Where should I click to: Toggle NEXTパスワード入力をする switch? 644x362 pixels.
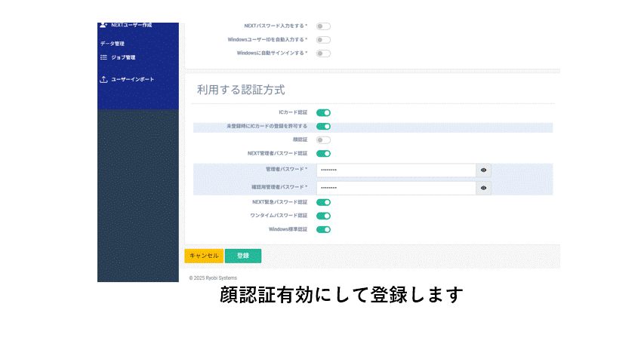pos(323,26)
